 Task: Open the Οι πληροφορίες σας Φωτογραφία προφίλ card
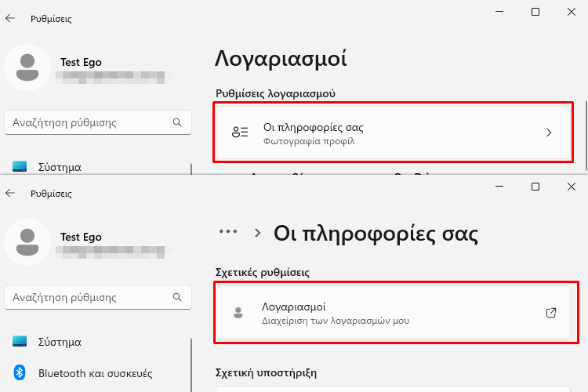(x=393, y=132)
